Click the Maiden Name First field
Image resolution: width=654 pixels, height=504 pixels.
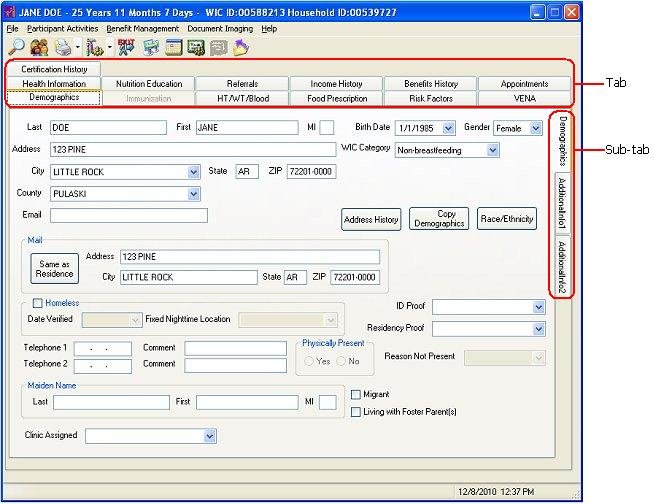[247, 402]
